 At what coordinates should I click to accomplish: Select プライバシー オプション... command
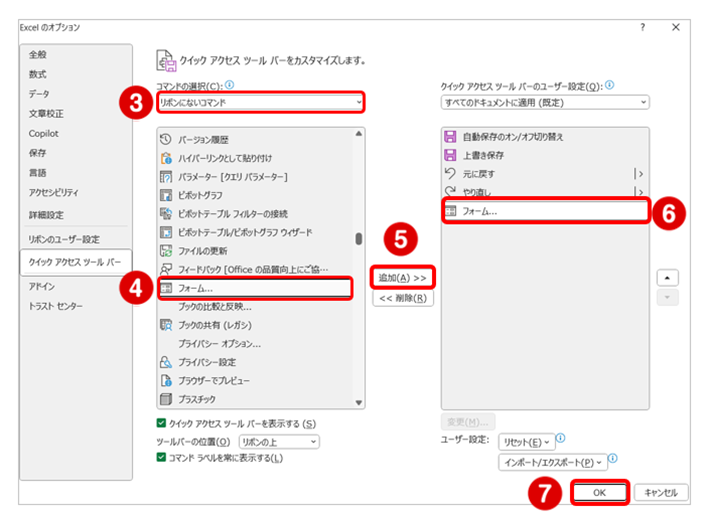255,344
